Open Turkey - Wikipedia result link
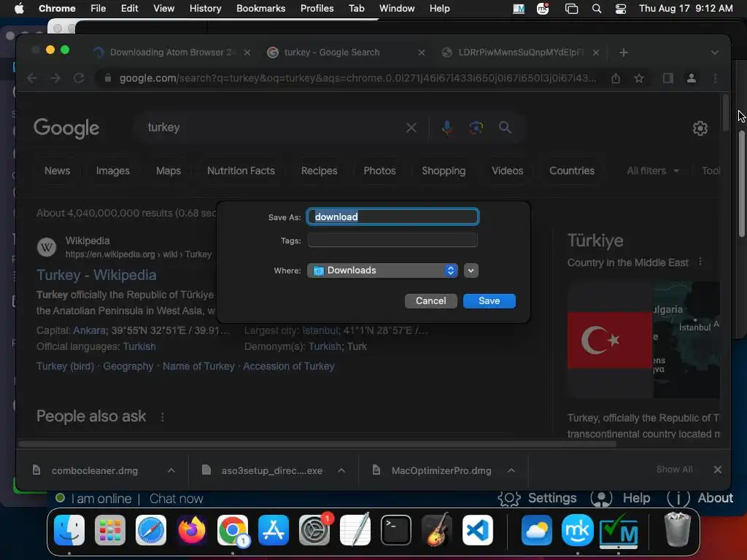 pyautogui.click(x=96, y=275)
